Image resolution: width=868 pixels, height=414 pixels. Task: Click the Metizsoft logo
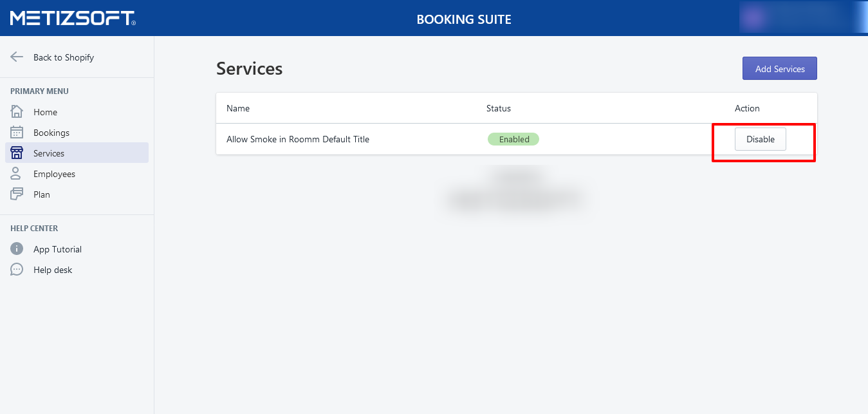tap(73, 18)
